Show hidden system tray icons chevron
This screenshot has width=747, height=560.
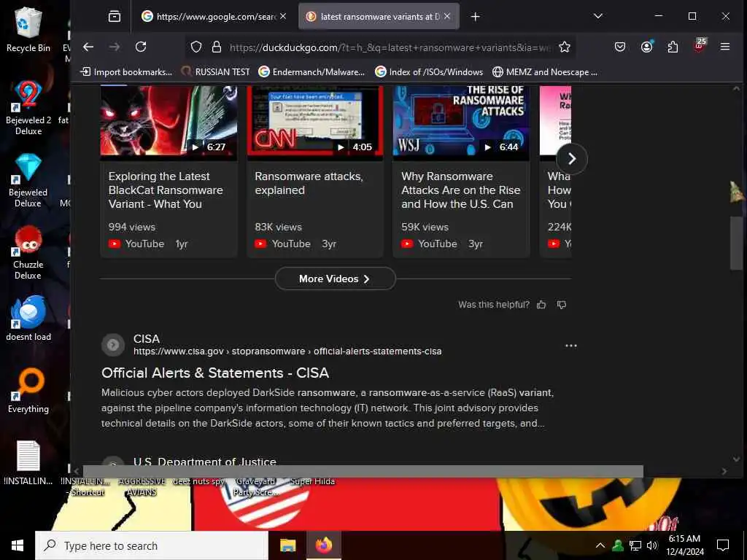(x=600, y=545)
